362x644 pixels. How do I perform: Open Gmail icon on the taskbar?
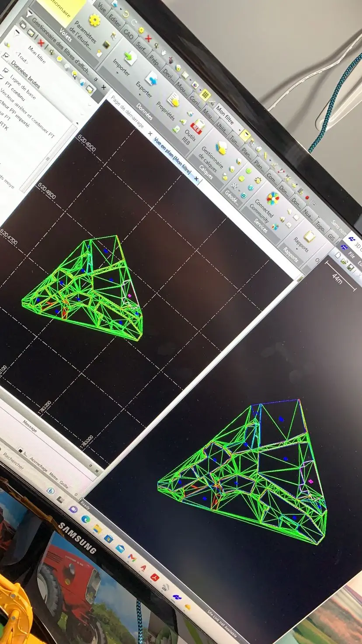click(132, 557)
